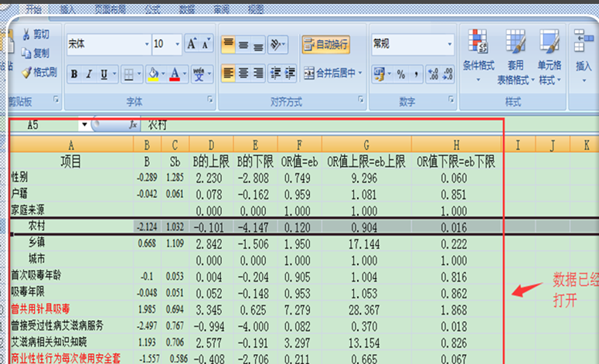Click the insert function fx icon
This screenshot has width=599, height=364.
tap(132, 124)
